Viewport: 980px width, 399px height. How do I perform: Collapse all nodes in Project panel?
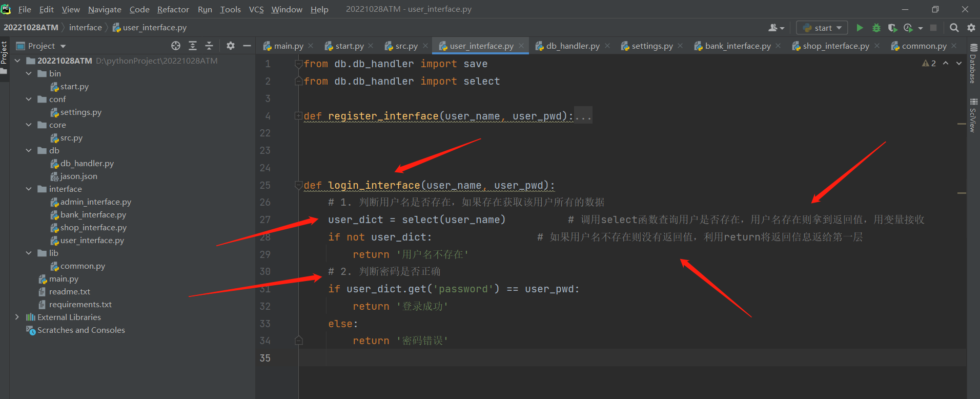click(x=209, y=46)
